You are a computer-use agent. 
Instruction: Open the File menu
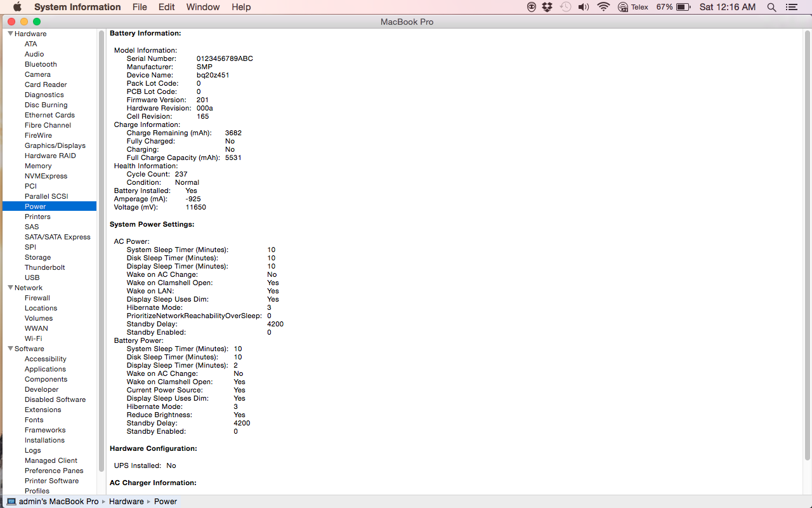coord(140,7)
